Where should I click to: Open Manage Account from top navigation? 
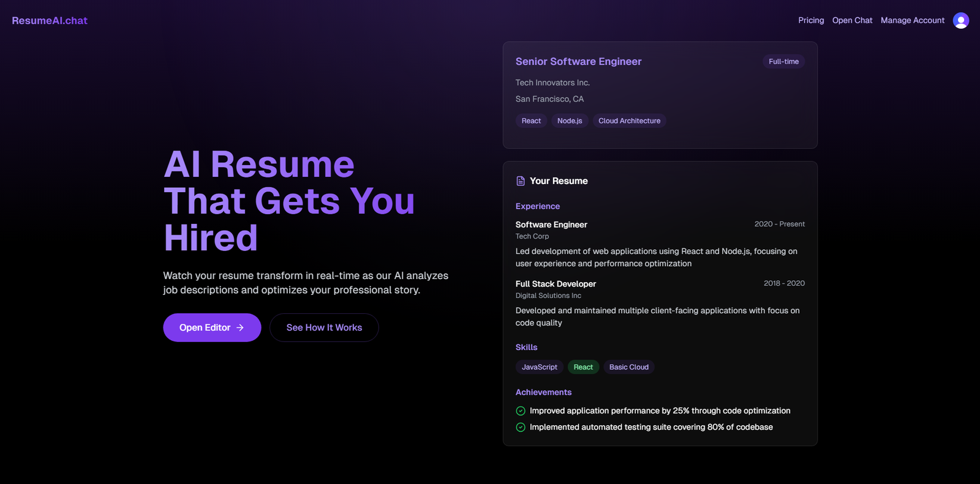point(912,21)
